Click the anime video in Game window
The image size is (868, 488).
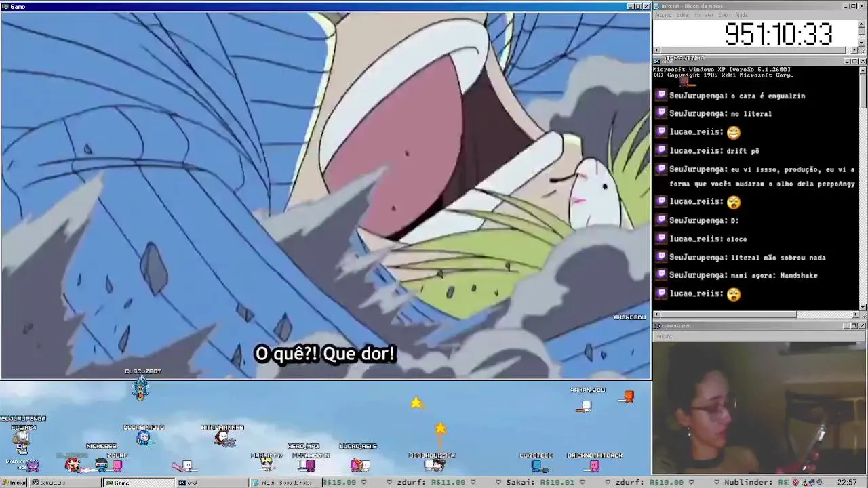point(325,195)
